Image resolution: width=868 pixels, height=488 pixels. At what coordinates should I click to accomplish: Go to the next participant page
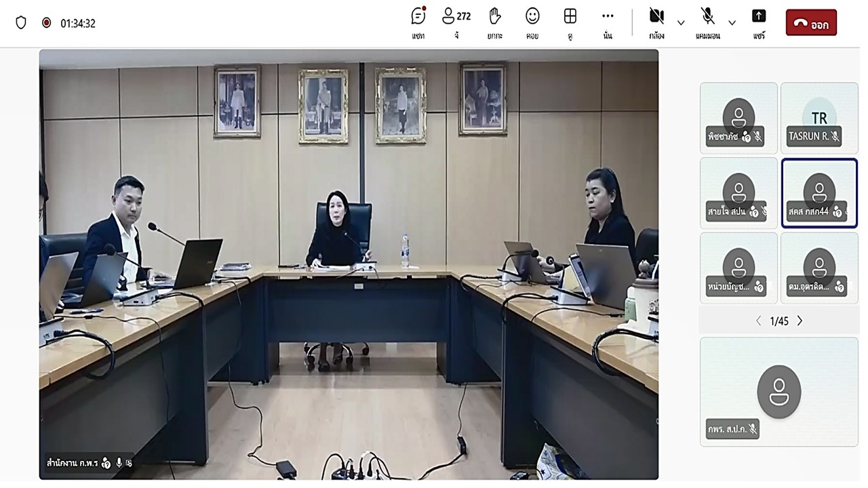point(800,321)
